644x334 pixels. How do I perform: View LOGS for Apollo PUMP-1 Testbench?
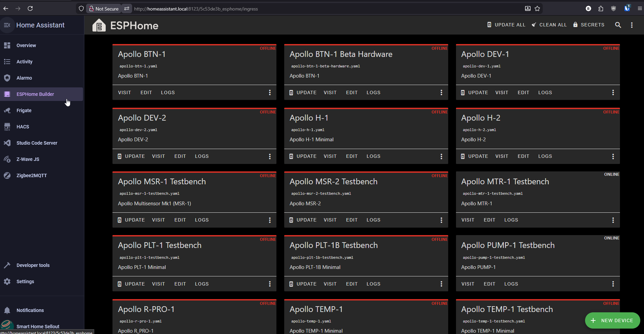point(511,284)
